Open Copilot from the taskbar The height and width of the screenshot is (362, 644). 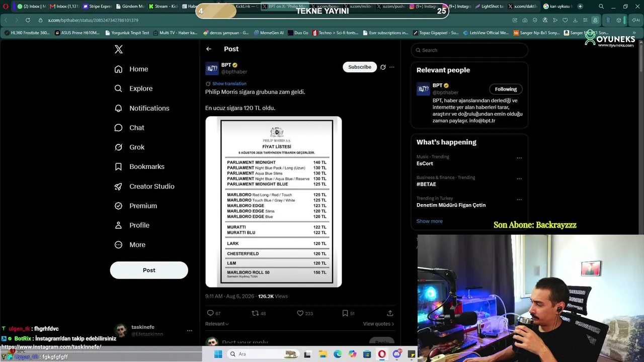tap(352, 354)
